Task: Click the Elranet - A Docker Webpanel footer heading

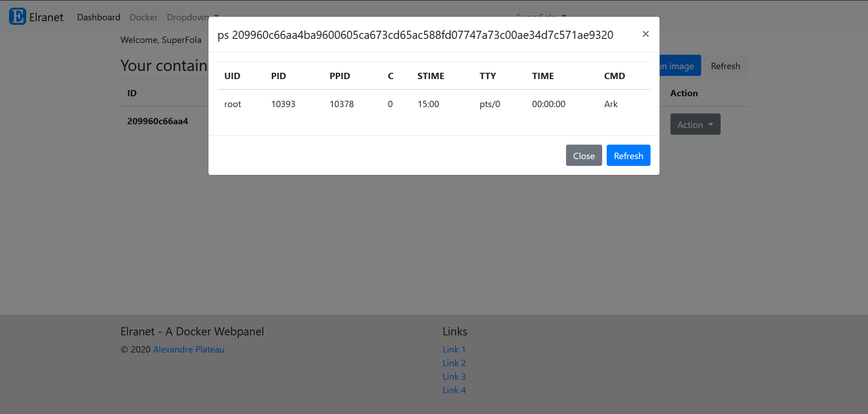Action: point(192,331)
